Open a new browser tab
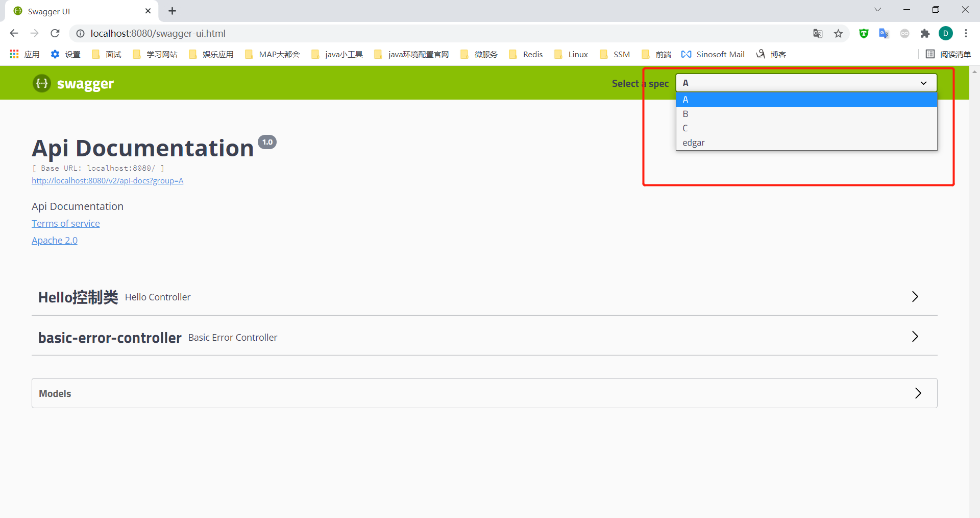 tap(173, 11)
